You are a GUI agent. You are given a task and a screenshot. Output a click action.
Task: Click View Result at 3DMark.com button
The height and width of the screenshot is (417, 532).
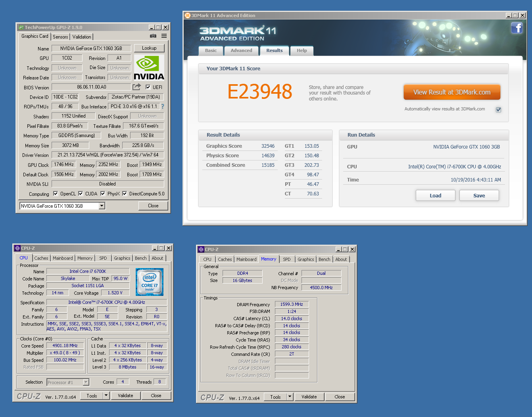[452, 92]
